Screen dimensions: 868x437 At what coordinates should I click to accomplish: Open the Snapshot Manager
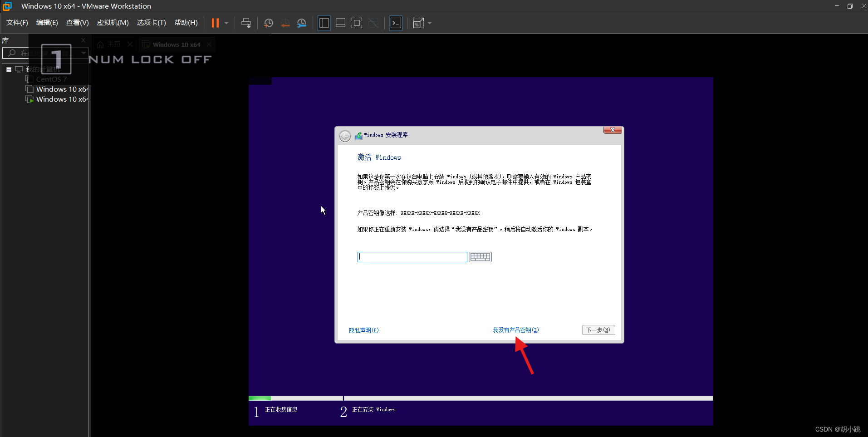[x=302, y=23]
